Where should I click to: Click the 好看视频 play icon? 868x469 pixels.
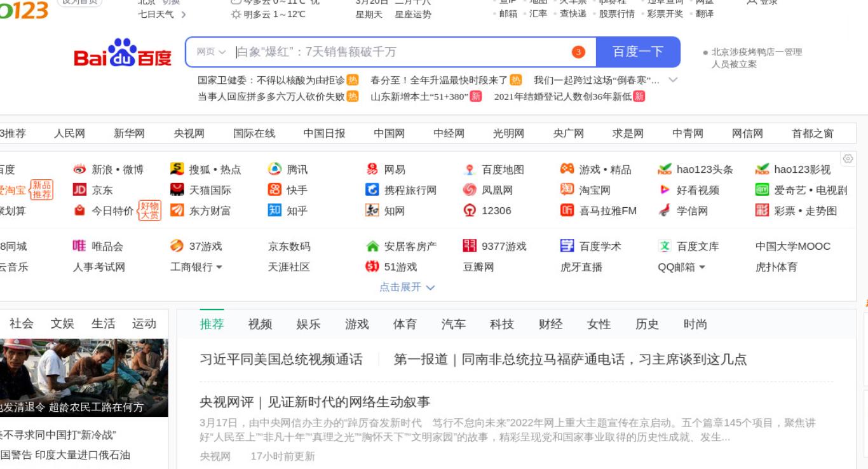[665, 190]
